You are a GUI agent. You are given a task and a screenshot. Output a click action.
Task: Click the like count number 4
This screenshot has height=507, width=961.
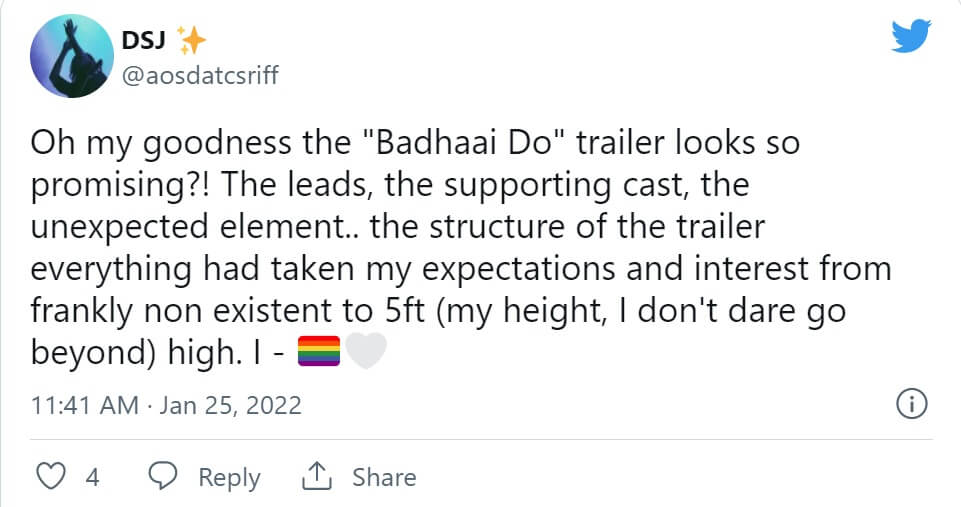coord(92,478)
